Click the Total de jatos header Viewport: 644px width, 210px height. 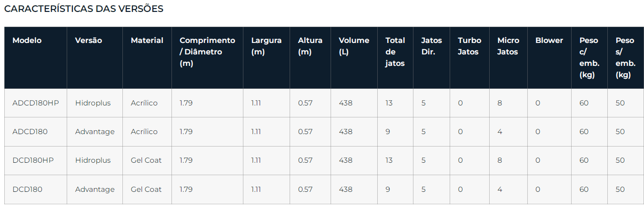coord(395,52)
